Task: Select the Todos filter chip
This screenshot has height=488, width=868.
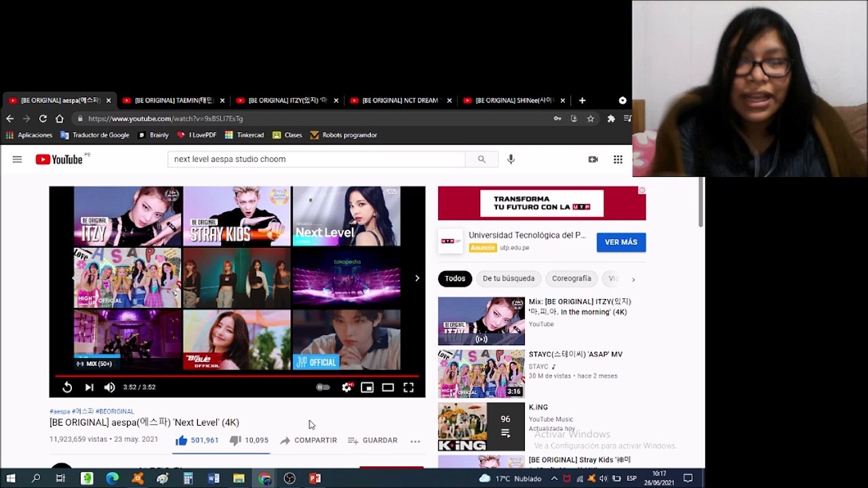Action: [455, 279]
